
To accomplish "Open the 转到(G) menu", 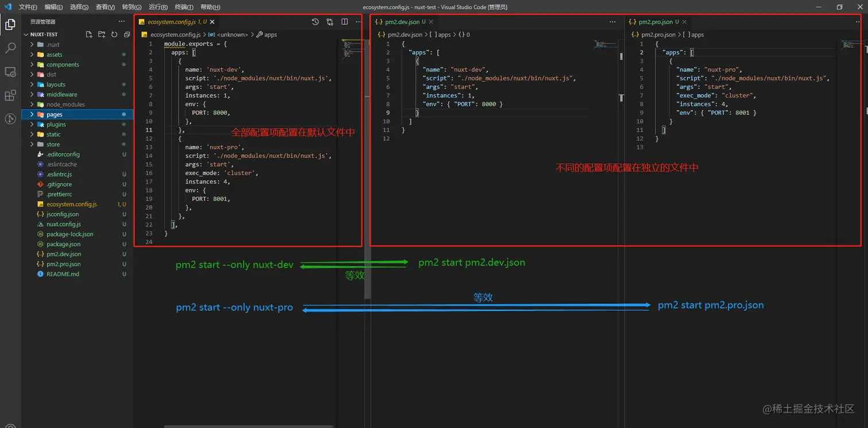I will click(x=131, y=7).
